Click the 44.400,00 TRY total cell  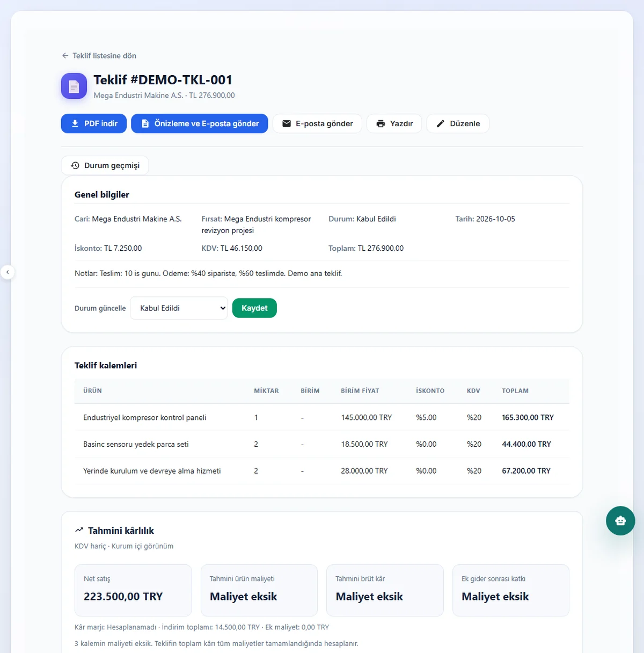(x=526, y=444)
